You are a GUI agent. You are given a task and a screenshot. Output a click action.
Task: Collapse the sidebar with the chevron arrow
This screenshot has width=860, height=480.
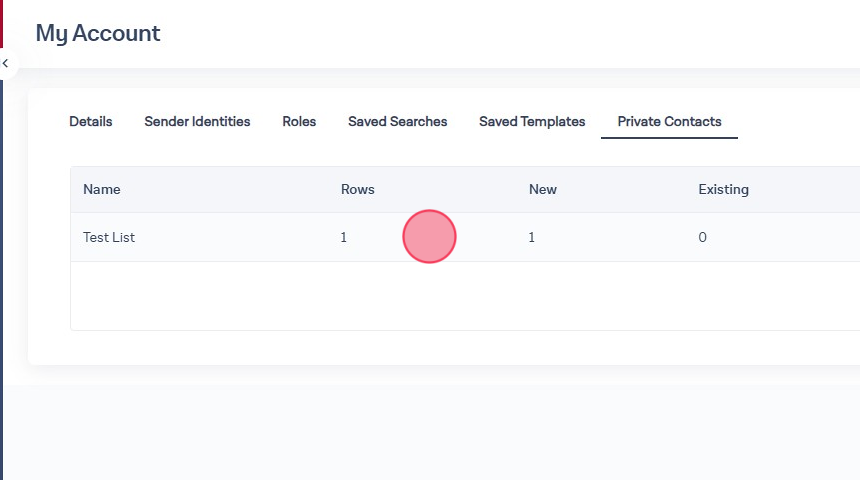[5, 63]
